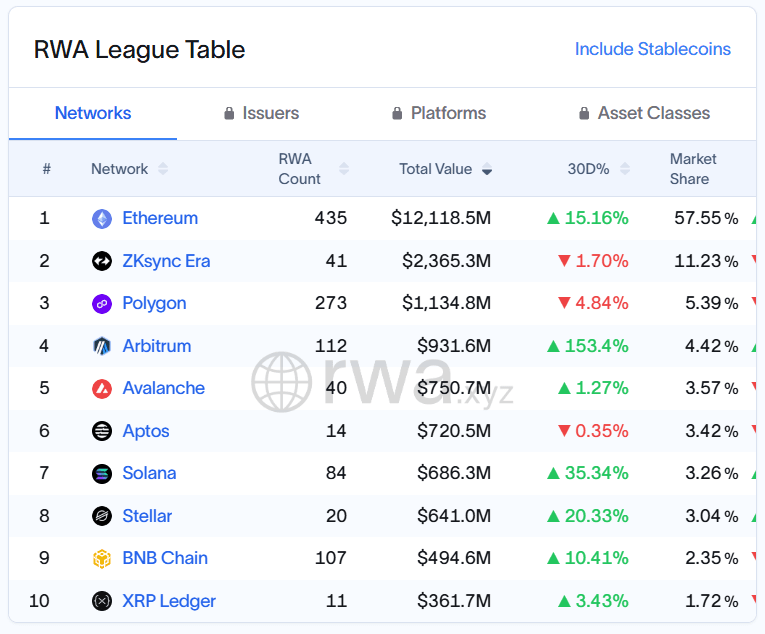
Task: Sort table by RWA Count arrows
Action: click(x=344, y=169)
